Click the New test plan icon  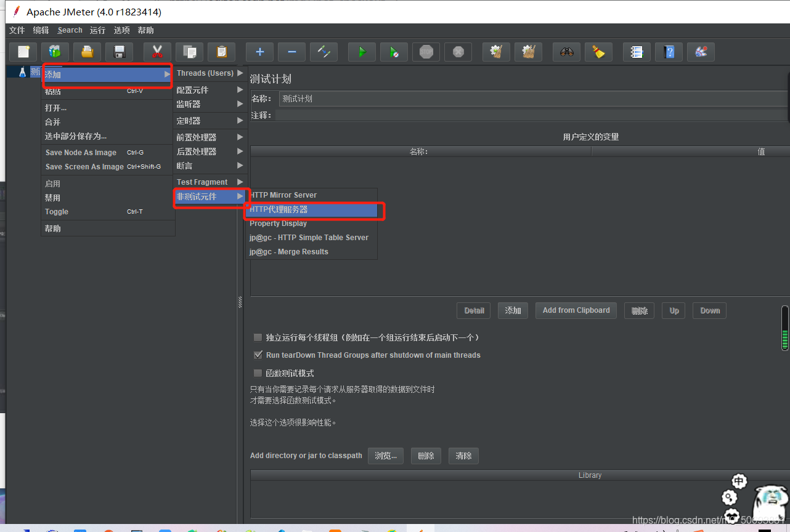pos(23,52)
